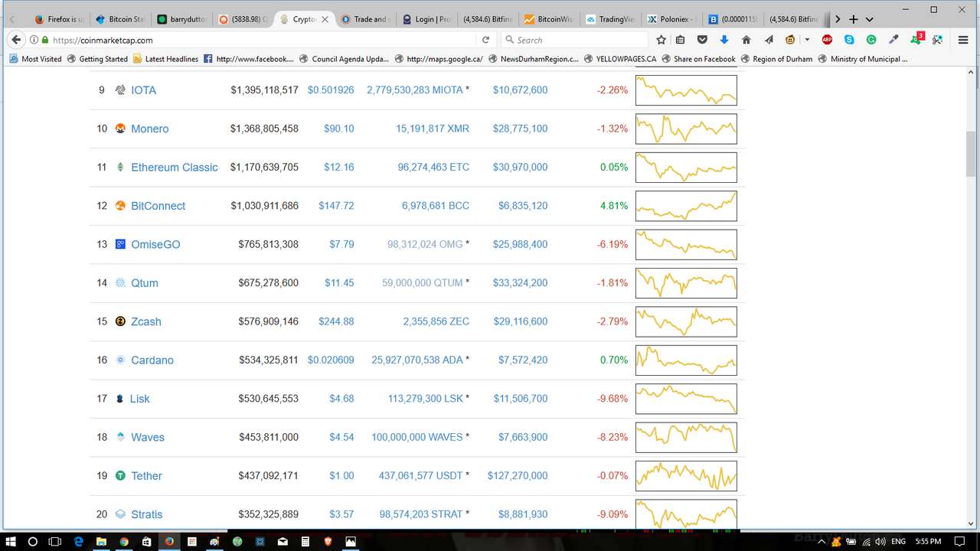The height and width of the screenshot is (551, 980).
Task: Switch to the Trade and... tab
Action: [x=366, y=19]
